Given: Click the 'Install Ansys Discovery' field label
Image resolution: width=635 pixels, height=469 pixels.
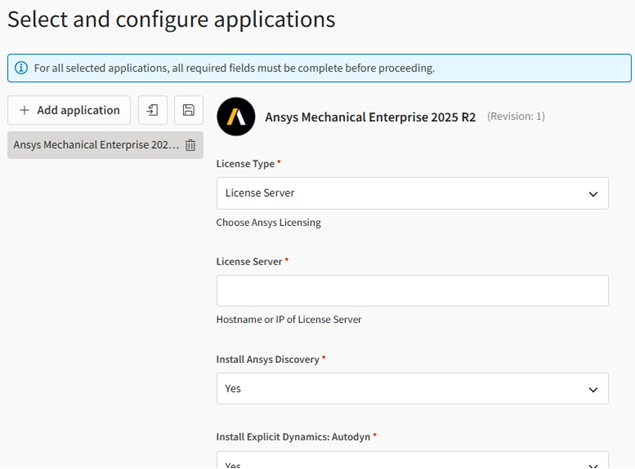Looking at the screenshot, I should tap(268, 360).
